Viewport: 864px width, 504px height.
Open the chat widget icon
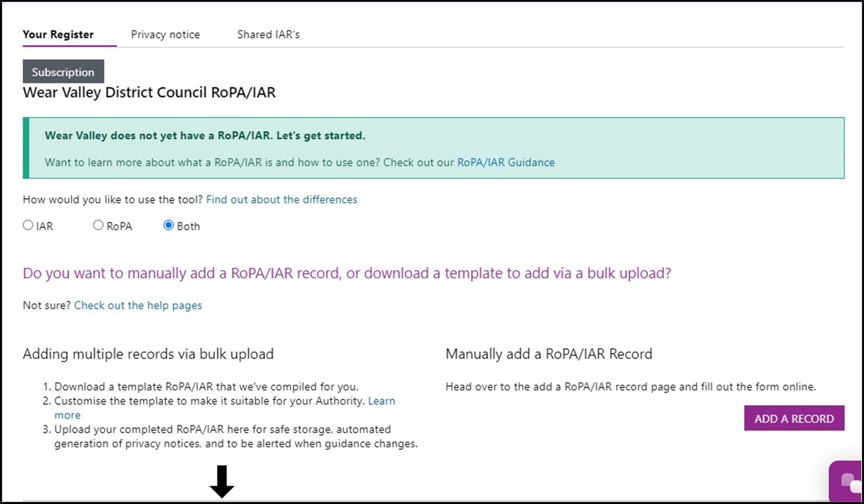tap(846, 481)
